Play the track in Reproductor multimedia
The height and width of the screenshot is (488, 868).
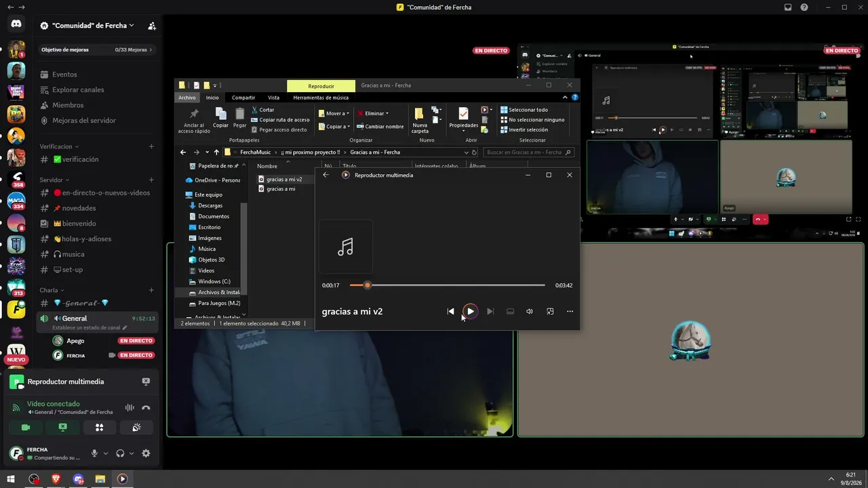[470, 311]
